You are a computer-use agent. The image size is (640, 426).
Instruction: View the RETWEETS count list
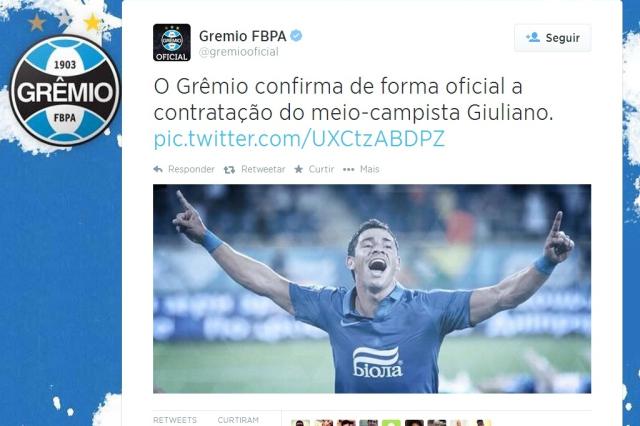(175, 420)
